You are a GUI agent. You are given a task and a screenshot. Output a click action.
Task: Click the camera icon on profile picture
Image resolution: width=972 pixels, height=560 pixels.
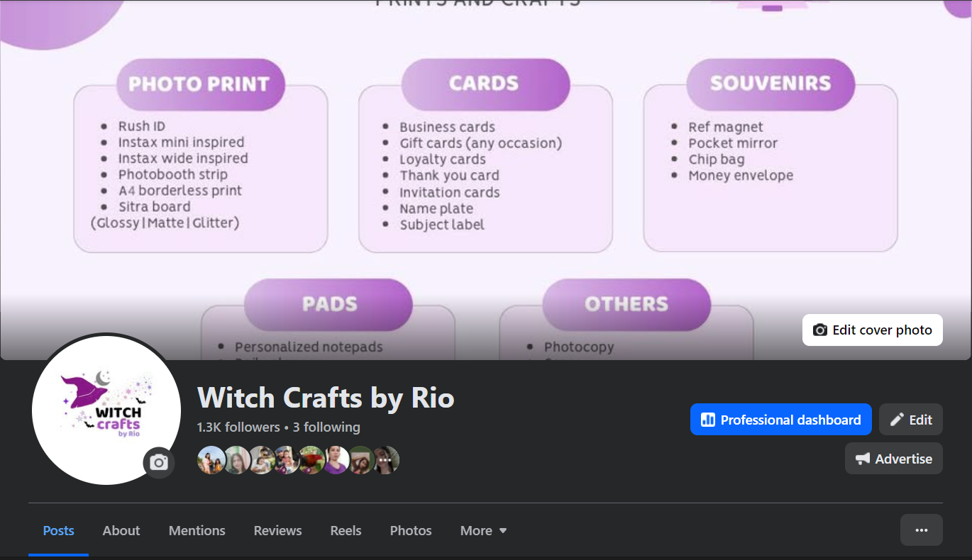pyautogui.click(x=159, y=463)
